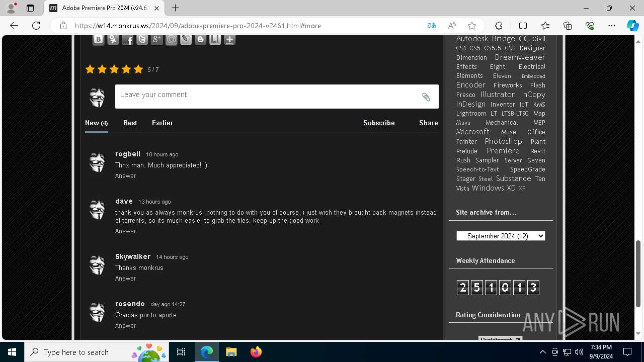Answer Skywalker's comment
This screenshot has width=644, height=362.
pyautogui.click(x=125, y=279)
